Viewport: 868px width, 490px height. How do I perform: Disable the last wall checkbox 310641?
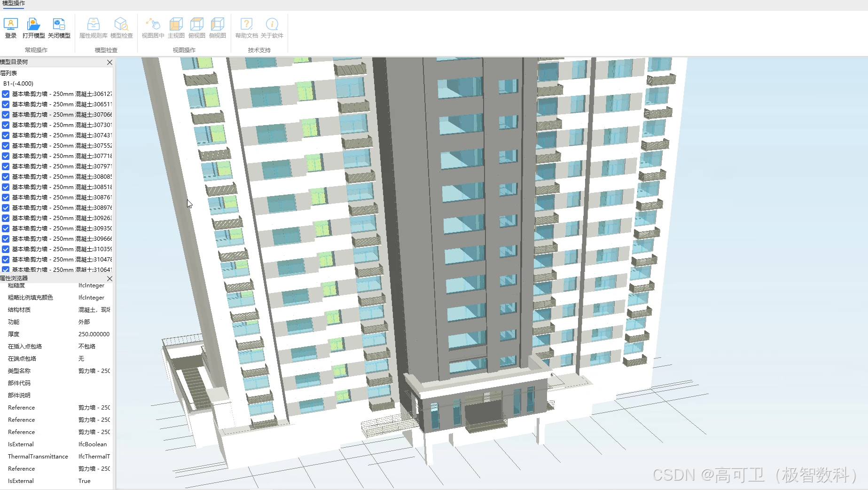pos(5,269)
